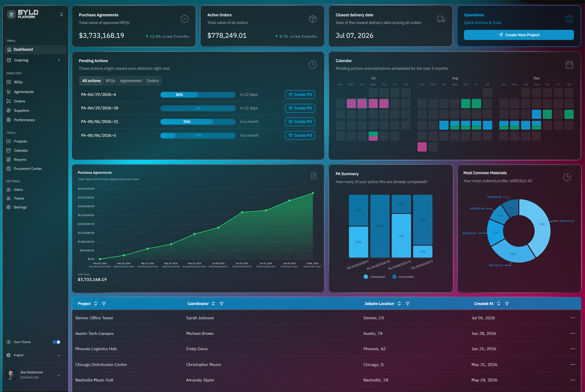Click the Document Center sidebar icon

click(9, 169)
